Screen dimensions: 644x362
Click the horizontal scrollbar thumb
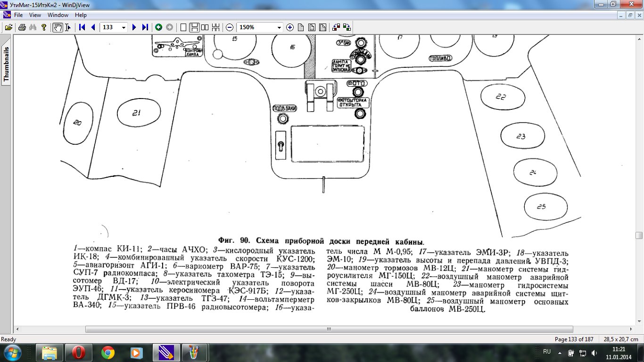329,329
